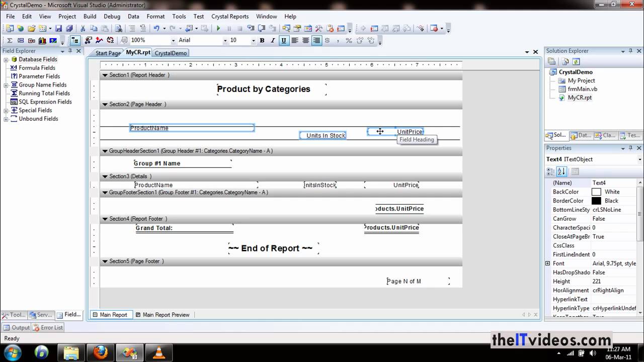Select frmMain.vb in Solution Explorer
The image size is (644, 362).
pyautogui.click(x=582, y=89)
